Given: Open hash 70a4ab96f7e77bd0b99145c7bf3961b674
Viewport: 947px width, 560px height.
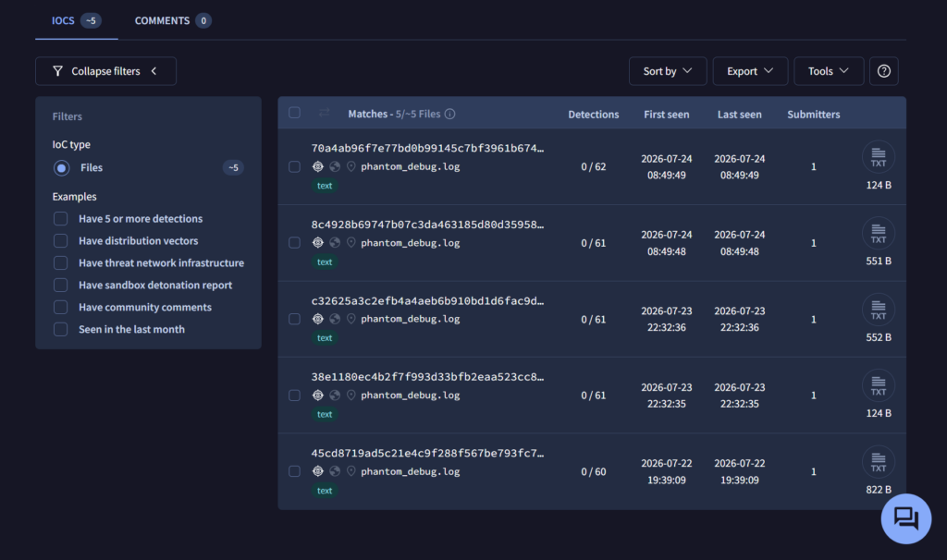Looking at the screenshot, I should click(427, 148).
